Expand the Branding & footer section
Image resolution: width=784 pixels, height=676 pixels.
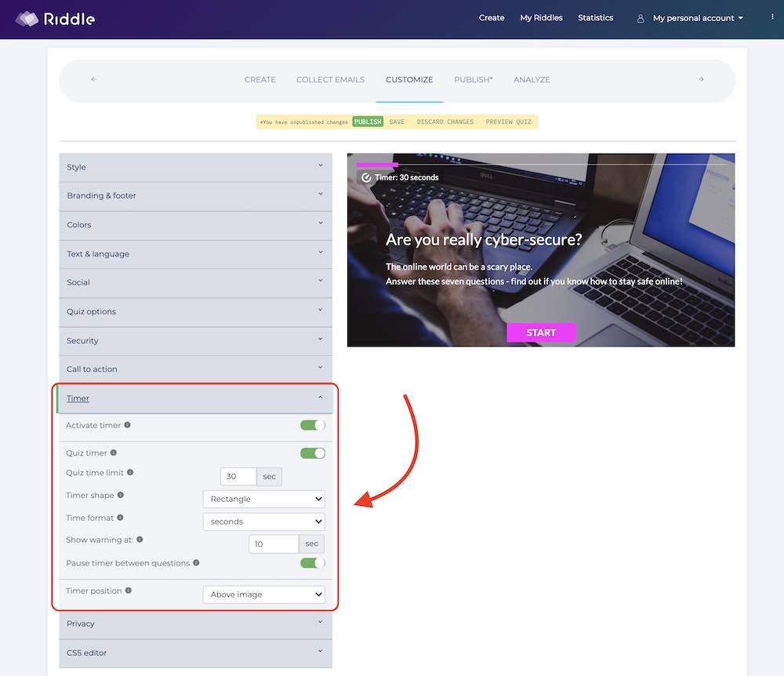(x=195, y=195)
